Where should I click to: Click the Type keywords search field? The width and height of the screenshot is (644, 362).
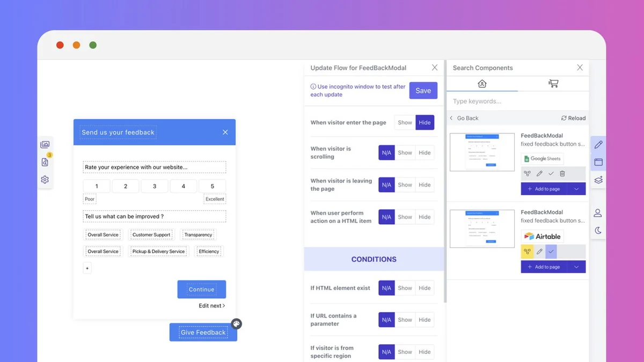(517, 101)
